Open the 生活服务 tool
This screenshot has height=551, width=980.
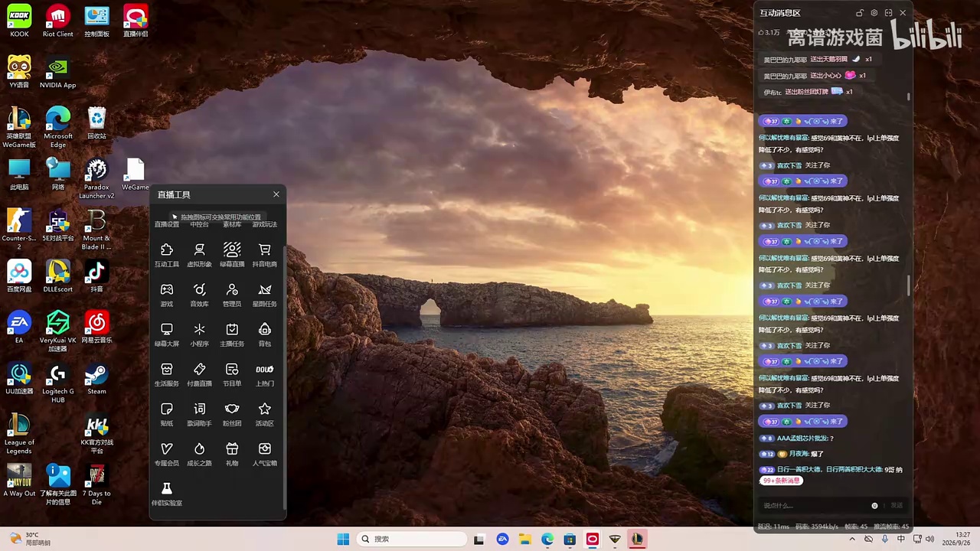[x=167, y=374]
